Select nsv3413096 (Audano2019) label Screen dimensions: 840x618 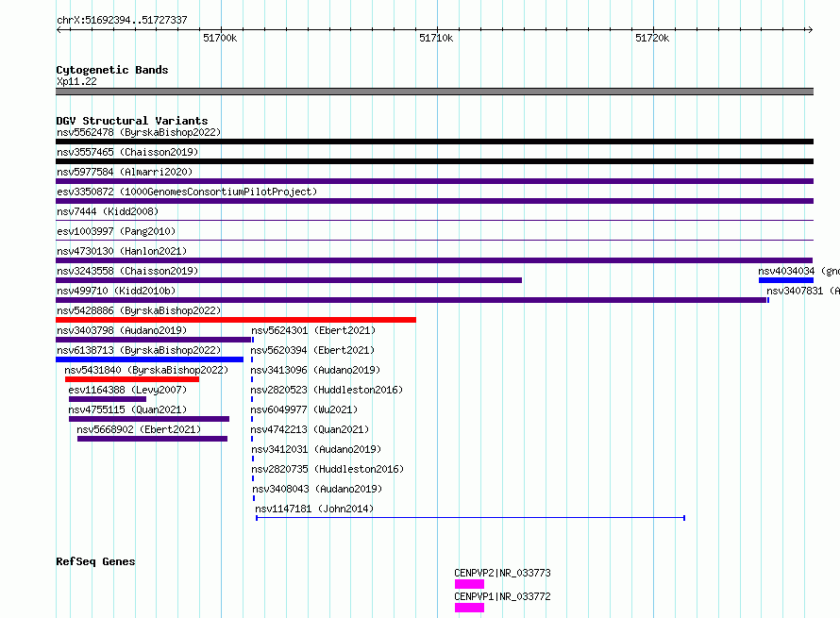[315, 370]
